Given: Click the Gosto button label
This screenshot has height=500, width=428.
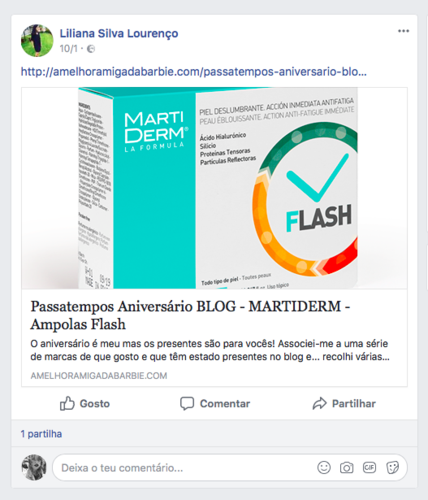Looking at the screenshot, I should click(x=95, y=404).
